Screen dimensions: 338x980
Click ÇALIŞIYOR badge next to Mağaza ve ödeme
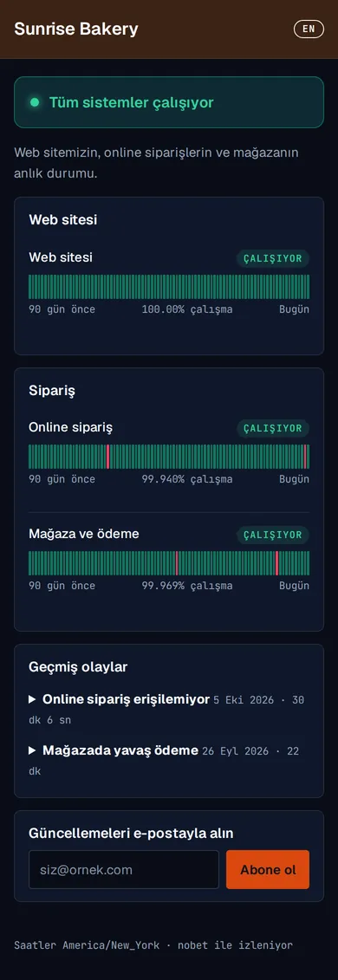click(x=272, y=535)
